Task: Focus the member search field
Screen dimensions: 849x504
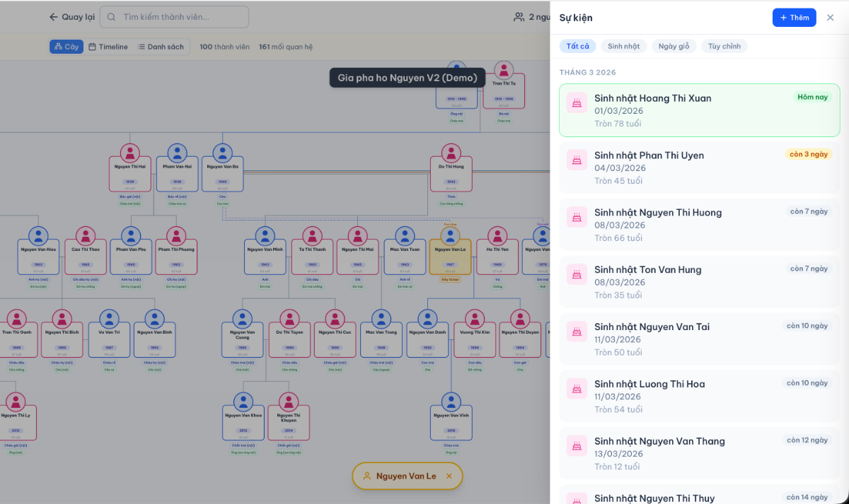Action: [x=174, y=17]
